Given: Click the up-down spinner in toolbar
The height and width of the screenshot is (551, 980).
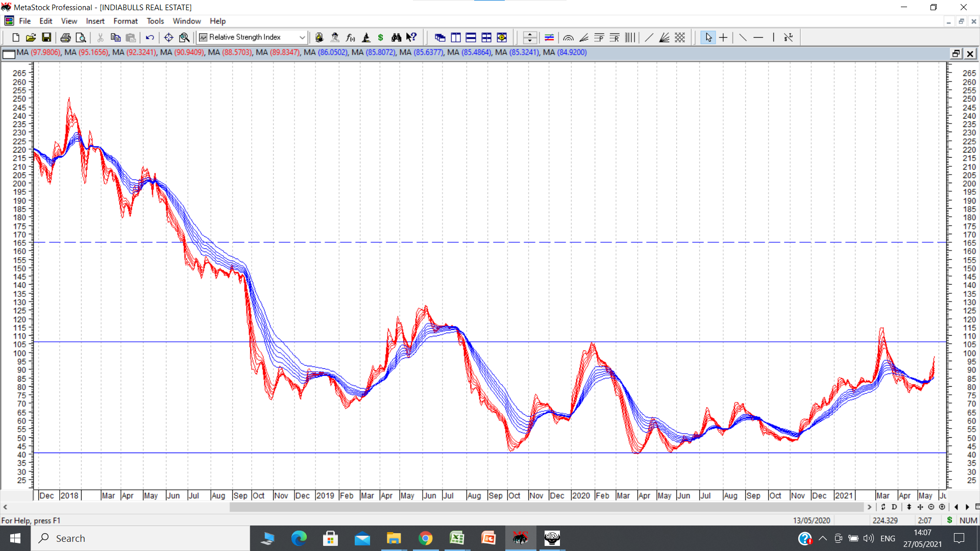Looking at the screenshot, I should tap(530, 37).
